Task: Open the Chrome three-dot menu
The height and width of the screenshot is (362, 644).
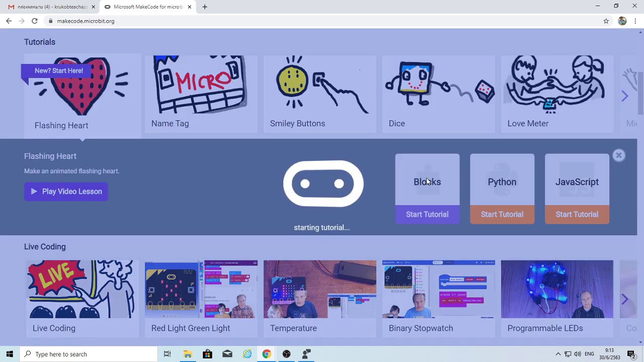Action: pyautogui.click(x=635, y=21)
